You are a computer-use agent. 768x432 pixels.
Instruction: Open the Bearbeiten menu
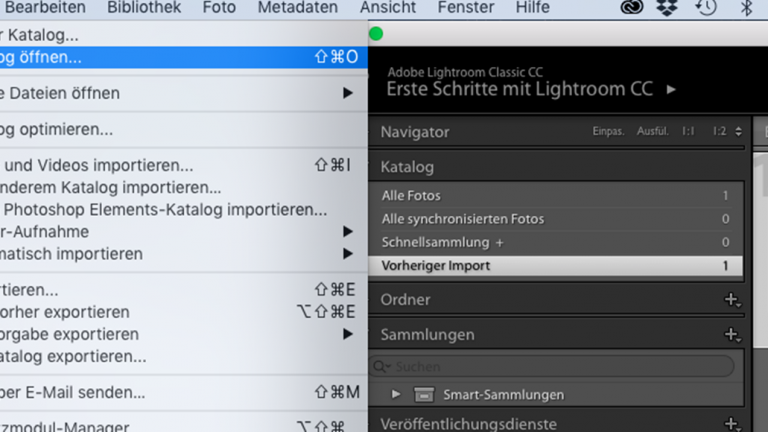(45, 7)
